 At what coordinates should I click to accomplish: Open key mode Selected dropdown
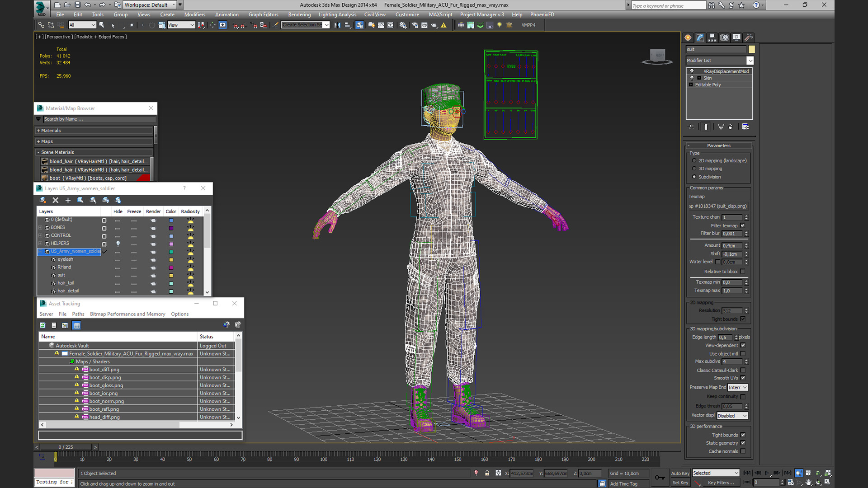point(716,473)
